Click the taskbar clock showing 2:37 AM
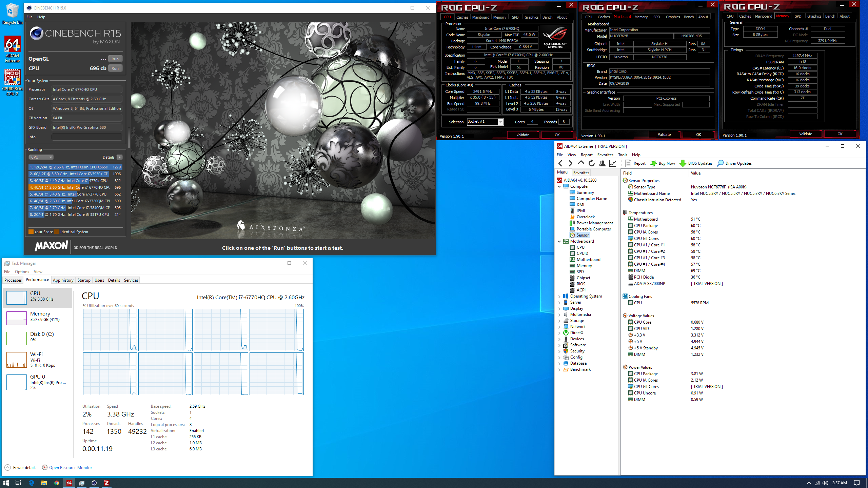This screenshot has width=868, height=488. point(840,483)
